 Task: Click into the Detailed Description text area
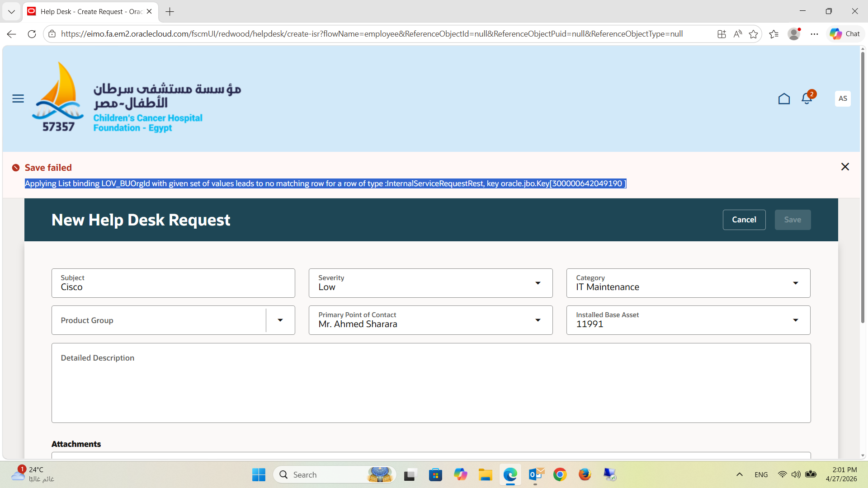point(431,383)
